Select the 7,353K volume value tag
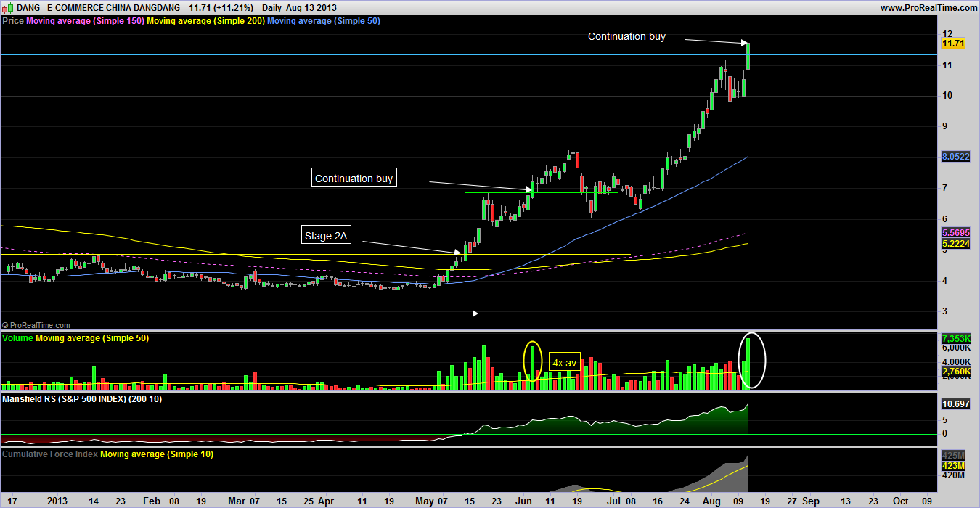This screenshot has width=980, height=508. pyautogui.click(x=955, y=339)
